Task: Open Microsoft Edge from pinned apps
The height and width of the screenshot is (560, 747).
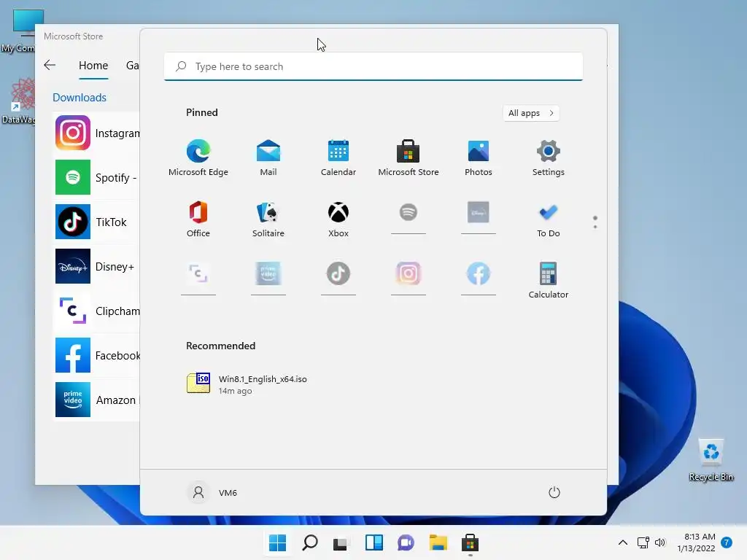Action: click(x=198, y=158)
